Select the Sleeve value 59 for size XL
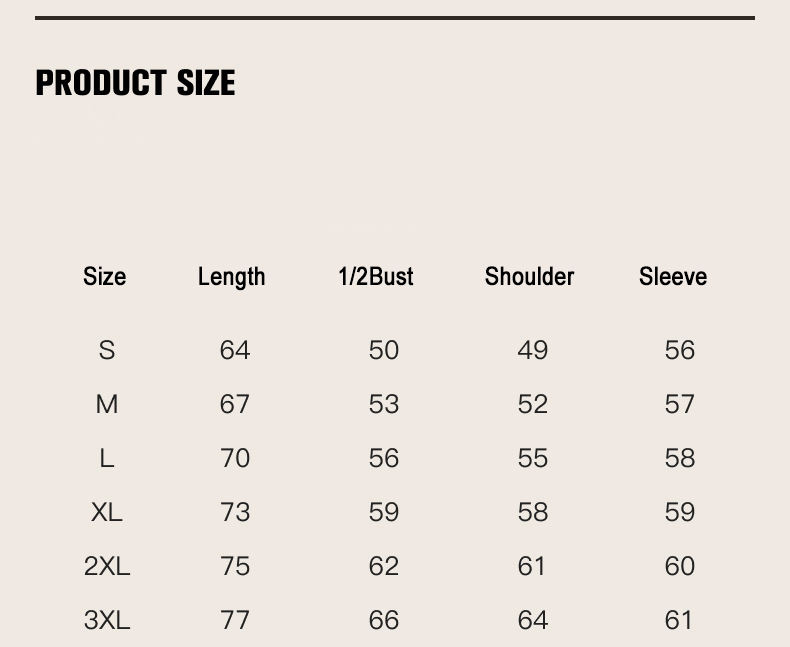The width and height of the screenshot is (790, 647). coord(680,512)
